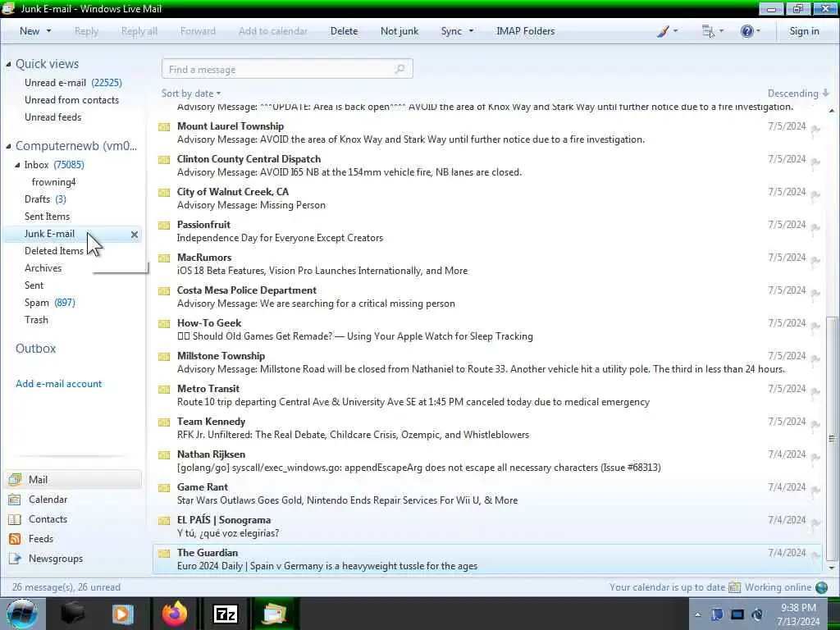Open Unread from contacts view
The width and height of the screenshot is (840, 630).
(x=72, y=99)
